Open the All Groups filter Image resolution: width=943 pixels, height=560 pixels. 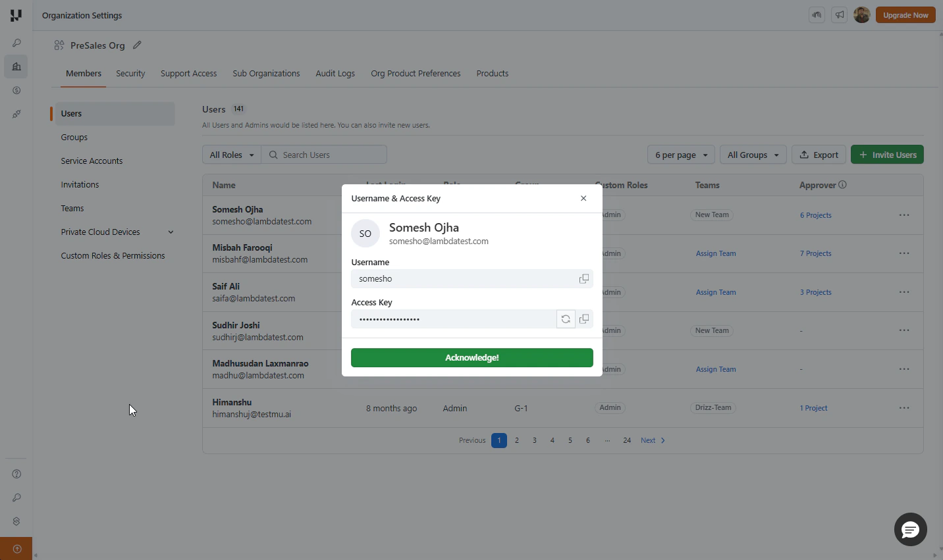click(x=753, y=155)
